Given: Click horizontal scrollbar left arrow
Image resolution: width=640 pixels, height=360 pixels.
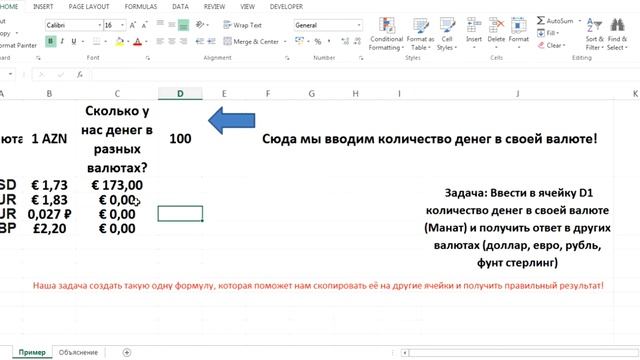Looking at the screenshot, I should pos(404,353).
